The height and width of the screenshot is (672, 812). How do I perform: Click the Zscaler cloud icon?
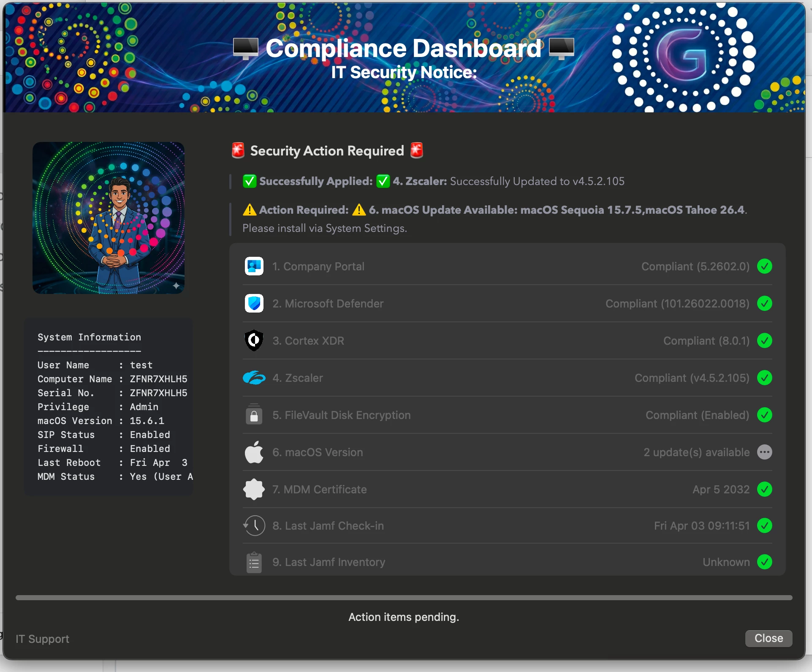[x=254, y=378]
